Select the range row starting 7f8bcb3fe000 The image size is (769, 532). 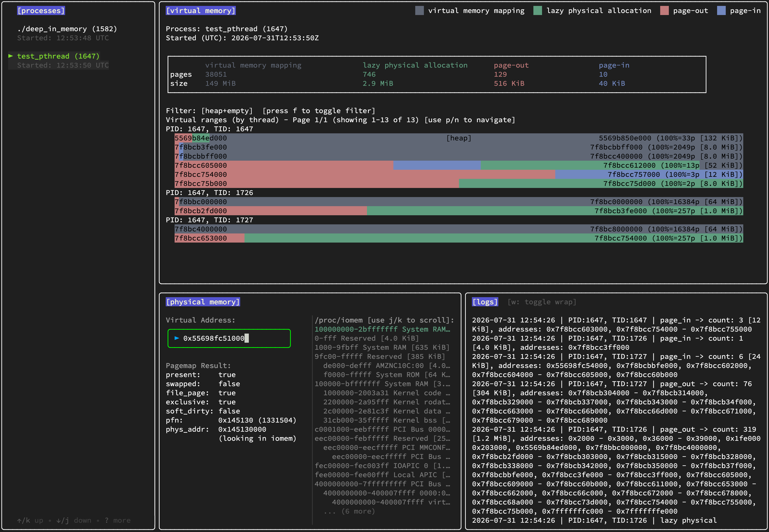tap(459, 147)
